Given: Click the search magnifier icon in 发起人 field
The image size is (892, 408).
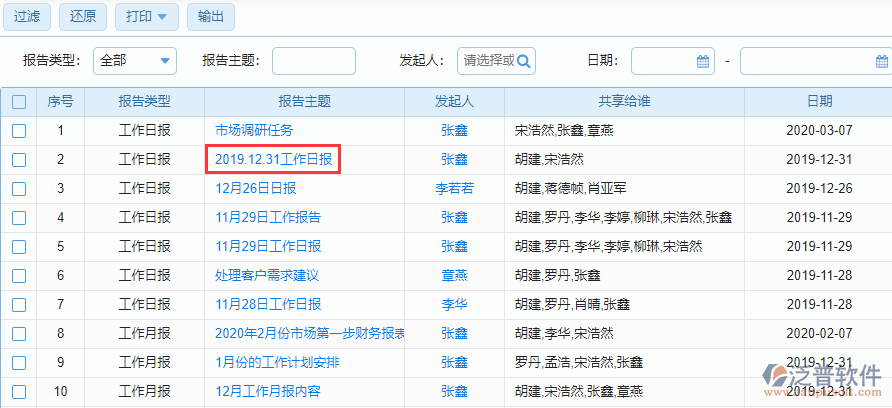Looking at the screenshot, I should [524, 61].
